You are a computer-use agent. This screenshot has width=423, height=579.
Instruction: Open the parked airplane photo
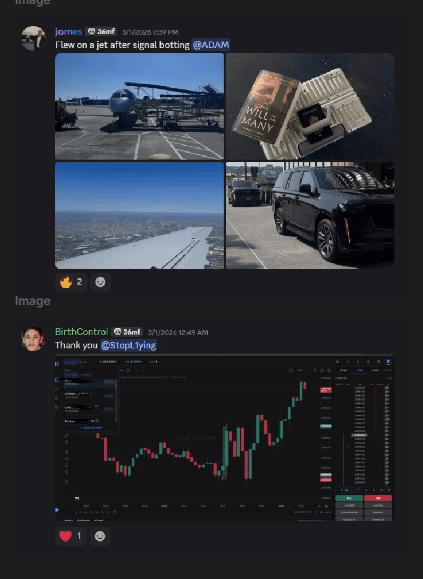[140, 106]
